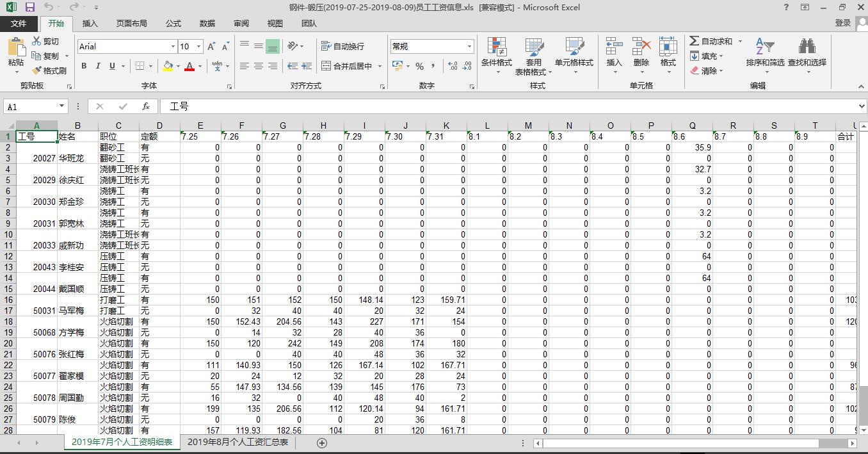Click the Login (登录) link
The height and width of the screenshot is (454, 868).
(843, 23)
